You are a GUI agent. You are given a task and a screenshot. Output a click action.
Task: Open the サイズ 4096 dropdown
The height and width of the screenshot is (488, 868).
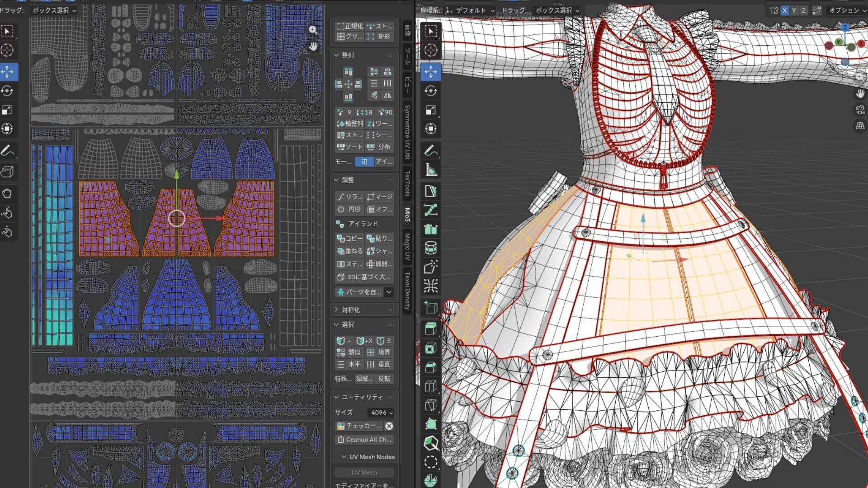[x=382, y=412]
